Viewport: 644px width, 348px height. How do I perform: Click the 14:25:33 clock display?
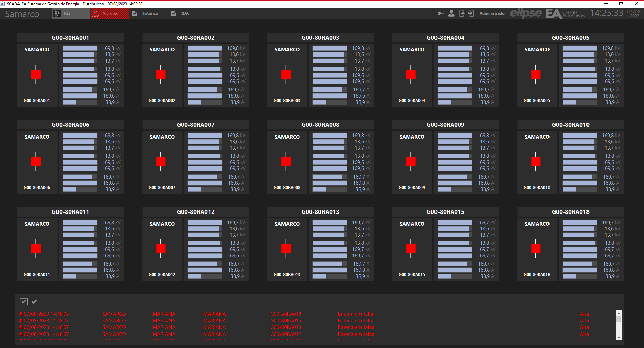[607, 13]
